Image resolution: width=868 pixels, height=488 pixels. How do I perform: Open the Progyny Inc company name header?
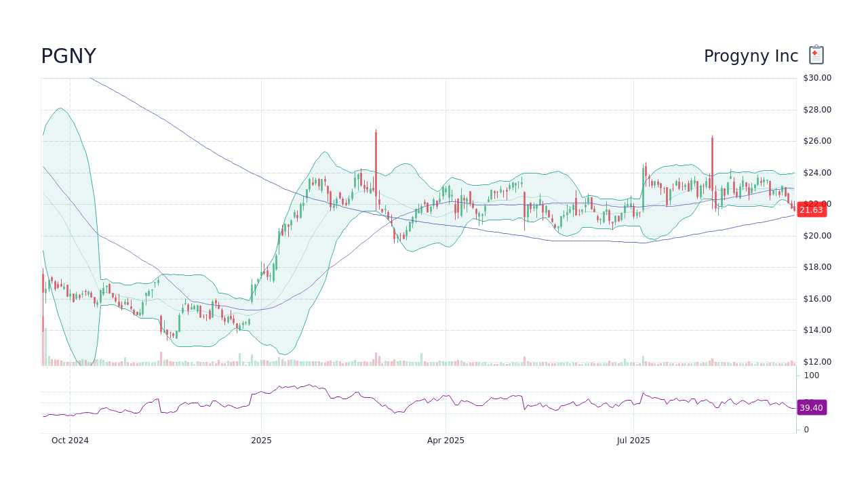(750, 56)
